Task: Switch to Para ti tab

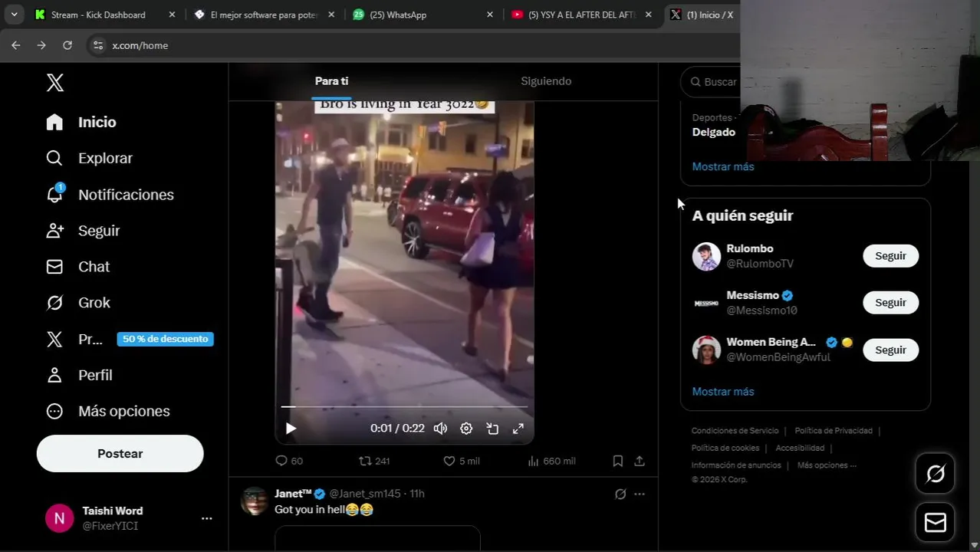Action: tap(331, 81)
